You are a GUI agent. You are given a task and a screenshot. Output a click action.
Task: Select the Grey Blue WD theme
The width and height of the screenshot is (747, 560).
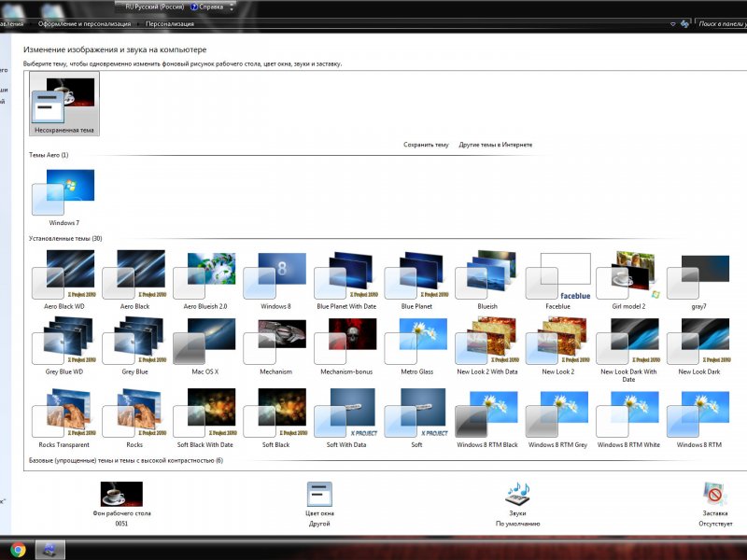point(64,346)
